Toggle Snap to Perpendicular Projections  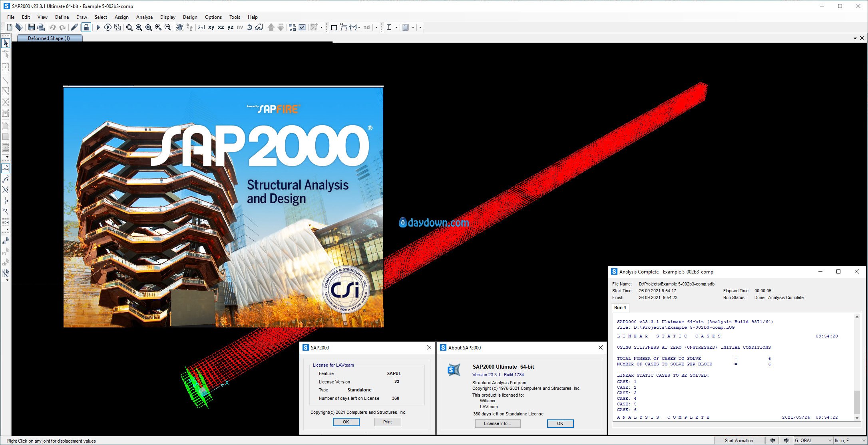(6, 201)
